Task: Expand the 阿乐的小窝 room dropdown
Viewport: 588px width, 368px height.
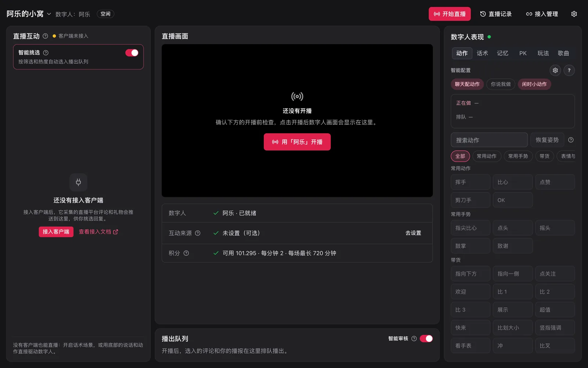Action: pyautogui.click(x=28, y=14)
